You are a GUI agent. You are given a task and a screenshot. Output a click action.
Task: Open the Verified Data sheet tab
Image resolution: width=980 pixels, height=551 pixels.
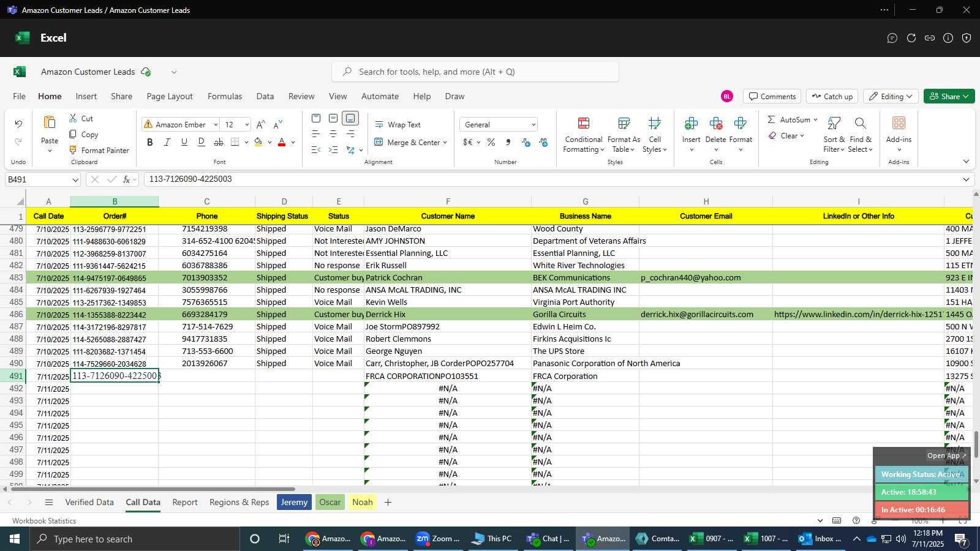click(89, 502)
